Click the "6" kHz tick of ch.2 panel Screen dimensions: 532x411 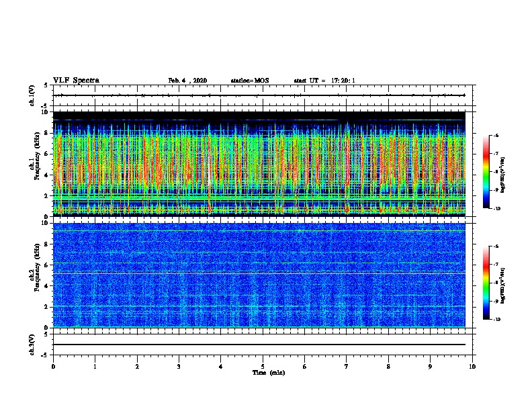[46, 265]
